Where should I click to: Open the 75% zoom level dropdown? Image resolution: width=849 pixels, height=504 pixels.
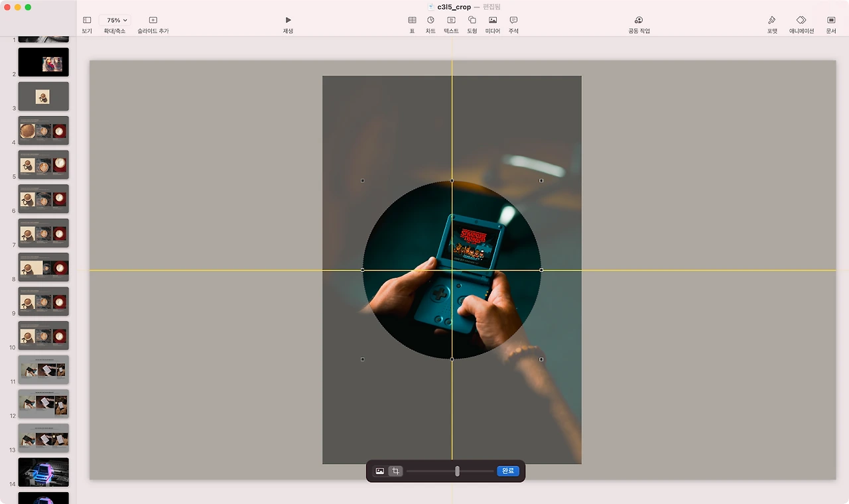[116, 21]
